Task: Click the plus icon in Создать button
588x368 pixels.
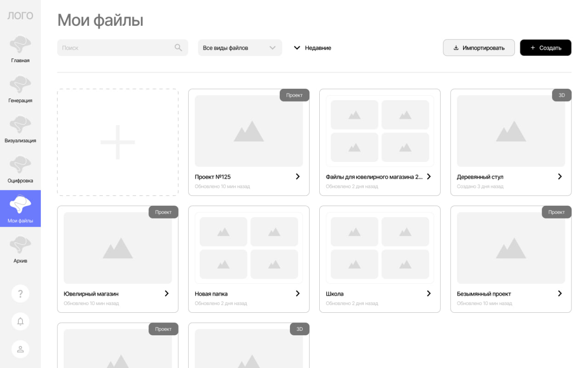Action: [533, 48]
